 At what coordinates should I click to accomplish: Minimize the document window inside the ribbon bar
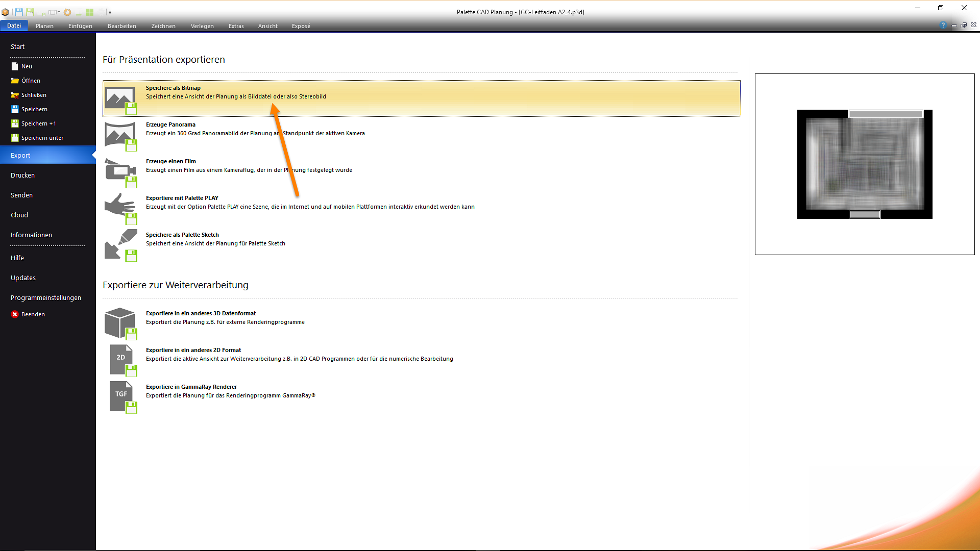(x=954, y=26)
